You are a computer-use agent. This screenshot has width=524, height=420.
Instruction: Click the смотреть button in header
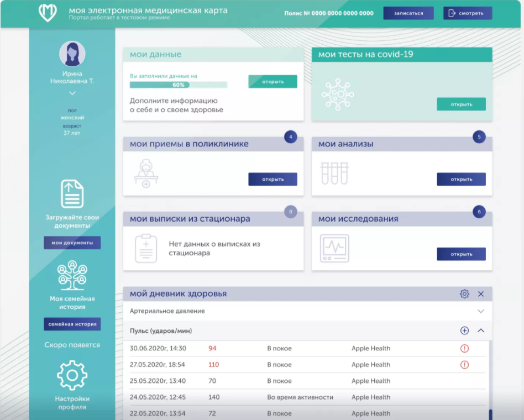click(468, 13)
